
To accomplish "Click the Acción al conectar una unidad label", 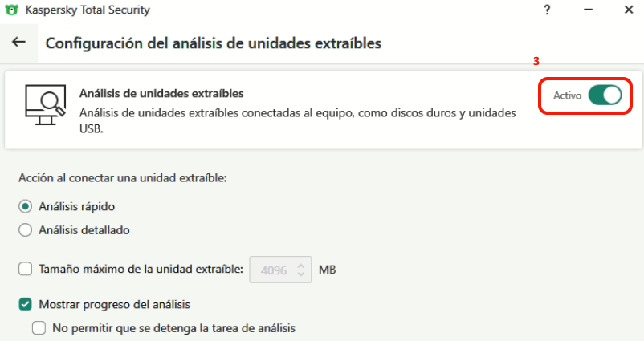I will tap(123, 177).
